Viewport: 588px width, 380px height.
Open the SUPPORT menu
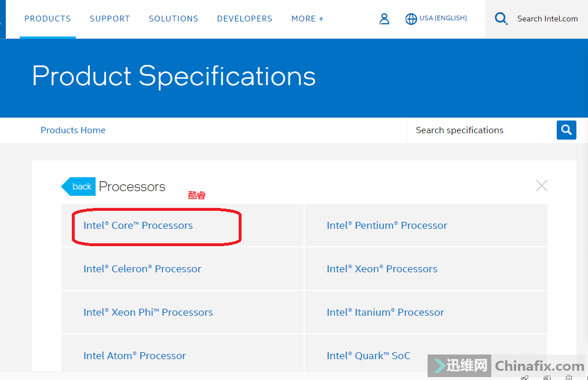pos(109,19)
